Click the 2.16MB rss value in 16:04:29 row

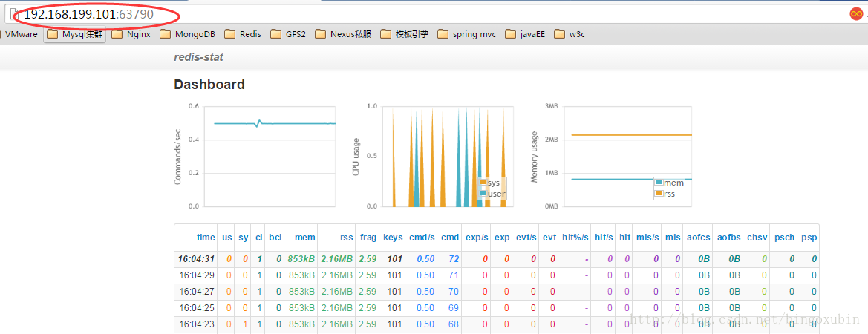tap(337, 275)
